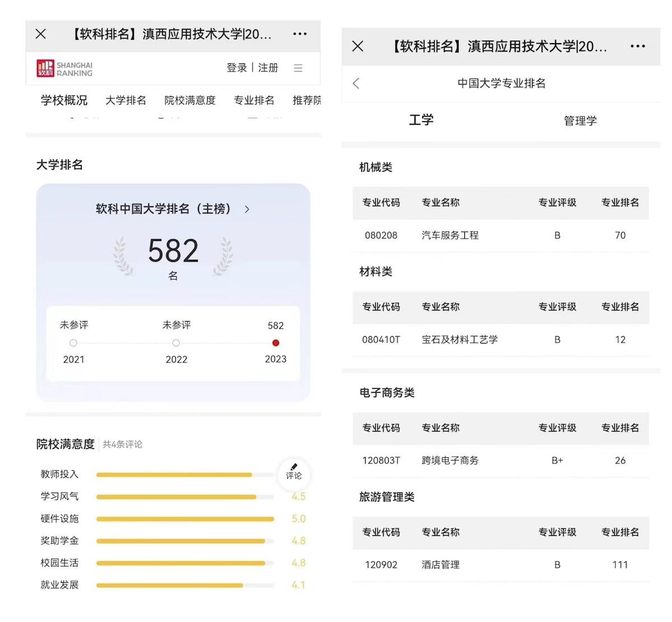Open the hamburger menu next to 注册
This screenshot has width=672, height=622.
pos(298,68)
